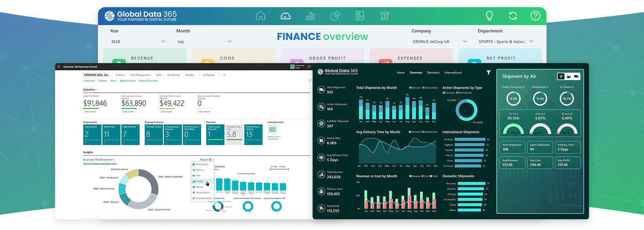Switch shipment mode to ship
The width and height of the screenshot is (644, 230).
[x=568, y=77]
